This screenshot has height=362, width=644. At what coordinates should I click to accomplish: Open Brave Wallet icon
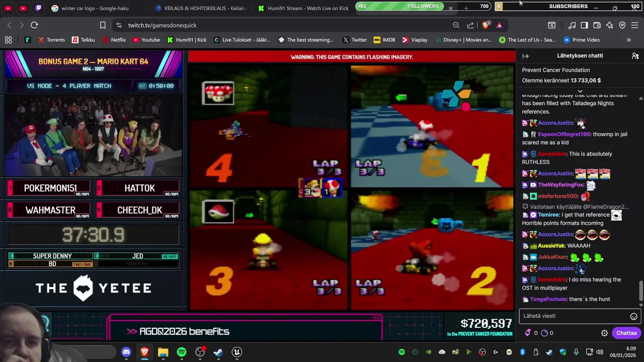pyautogui.click(x=597, y=25)
